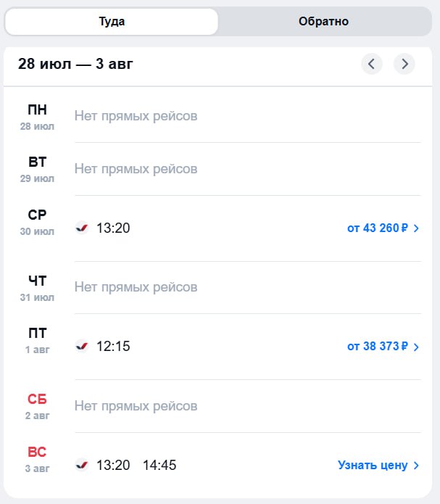Image resolution: width=440 pixels, height=504 pixels.
Task: Open the price link от 43 260 ₽
Action: click(x=378, y=228)
